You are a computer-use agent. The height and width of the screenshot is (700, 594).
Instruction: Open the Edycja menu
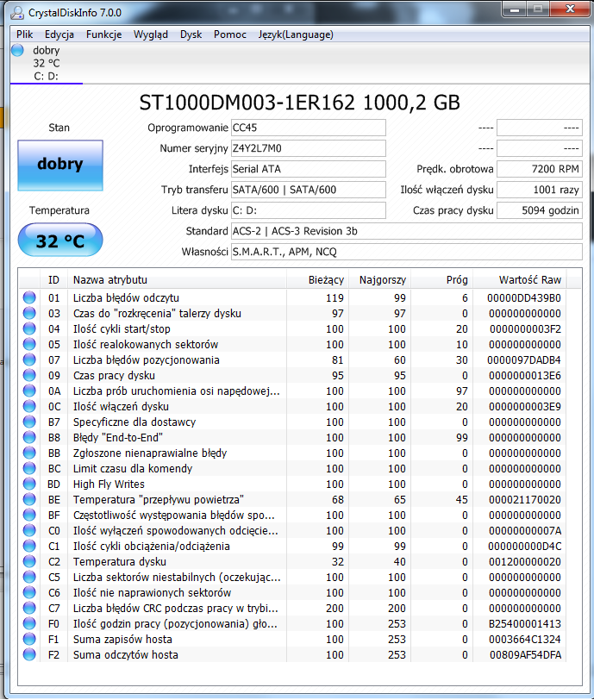click(x=59, y=34)
